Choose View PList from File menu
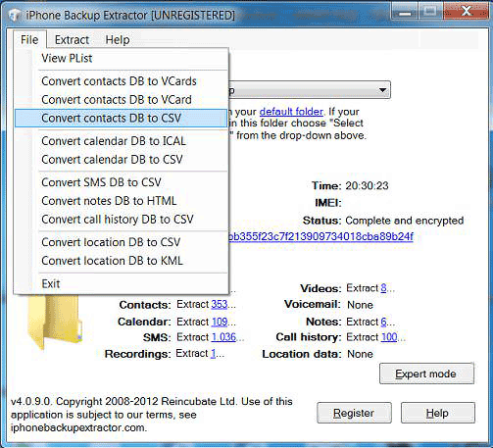The width and height of the screenshot is (493, 448). coord(121,58)
